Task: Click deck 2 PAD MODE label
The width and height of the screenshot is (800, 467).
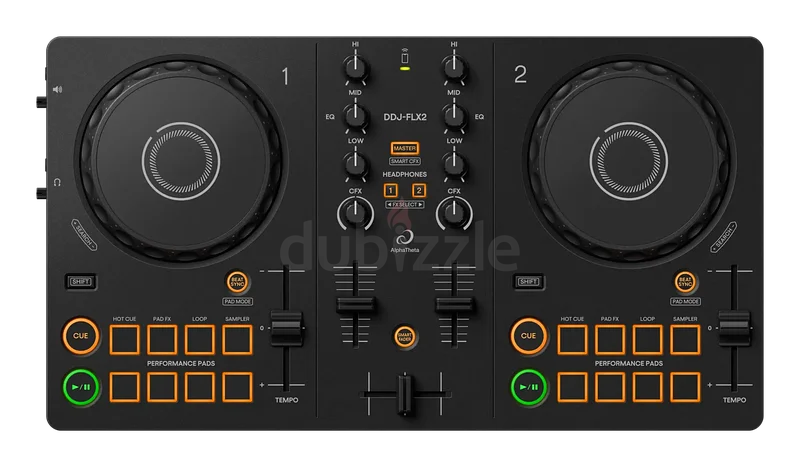Action: 685,302
